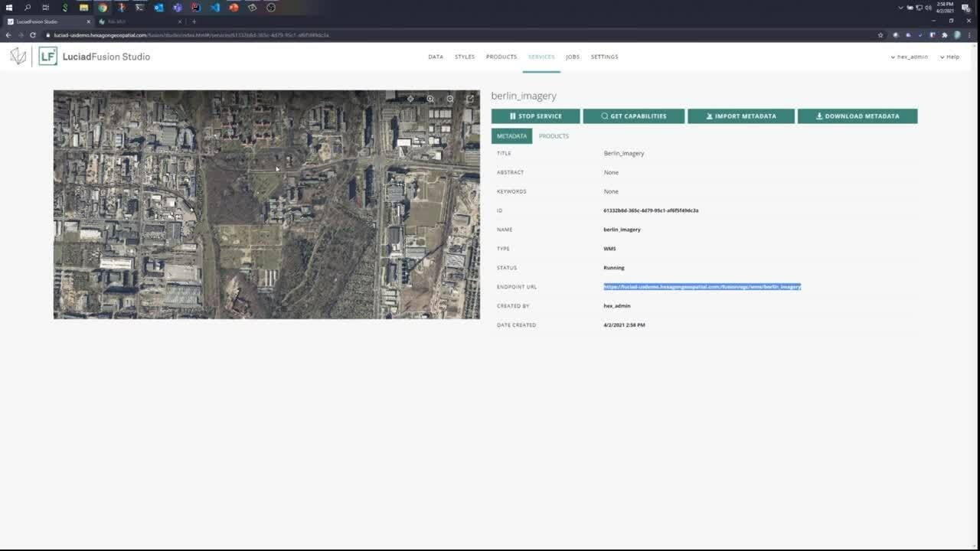980x551 pixels.
Task: Close the LuciadFusion Studio browser tab
Action: tap(87, 21)
